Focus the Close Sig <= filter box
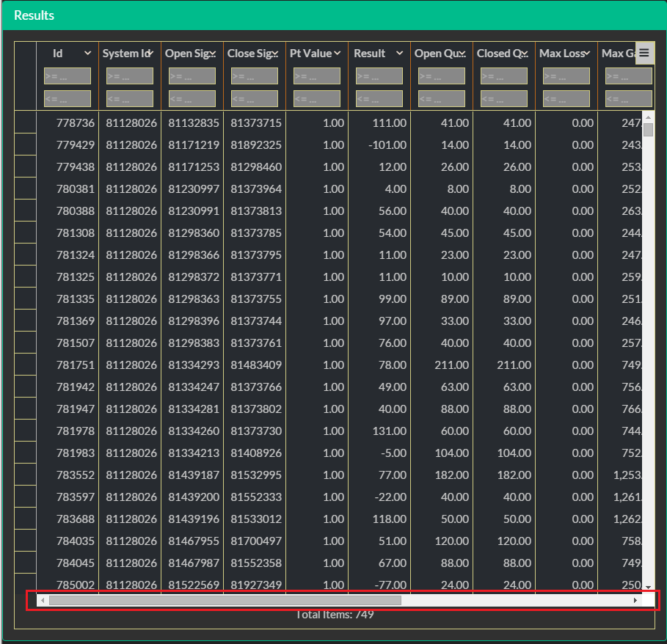 [255, 98]
